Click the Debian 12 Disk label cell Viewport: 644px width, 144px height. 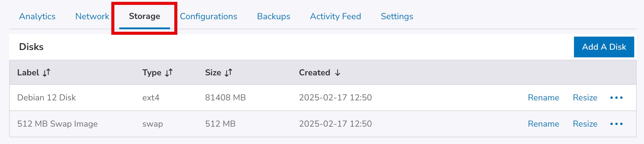(46, 98)
